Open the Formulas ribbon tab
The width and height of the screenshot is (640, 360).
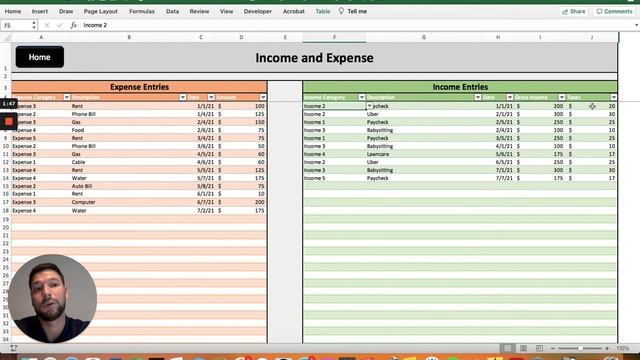(142, 11)
